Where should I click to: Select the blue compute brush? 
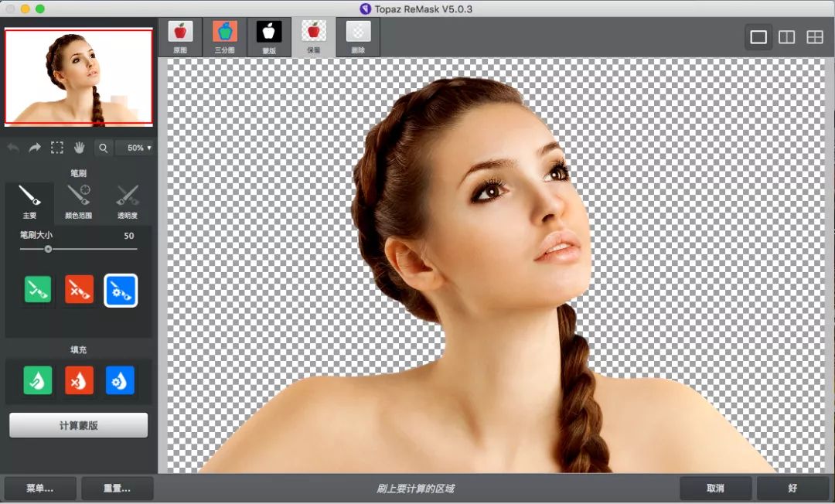(121, 290)
